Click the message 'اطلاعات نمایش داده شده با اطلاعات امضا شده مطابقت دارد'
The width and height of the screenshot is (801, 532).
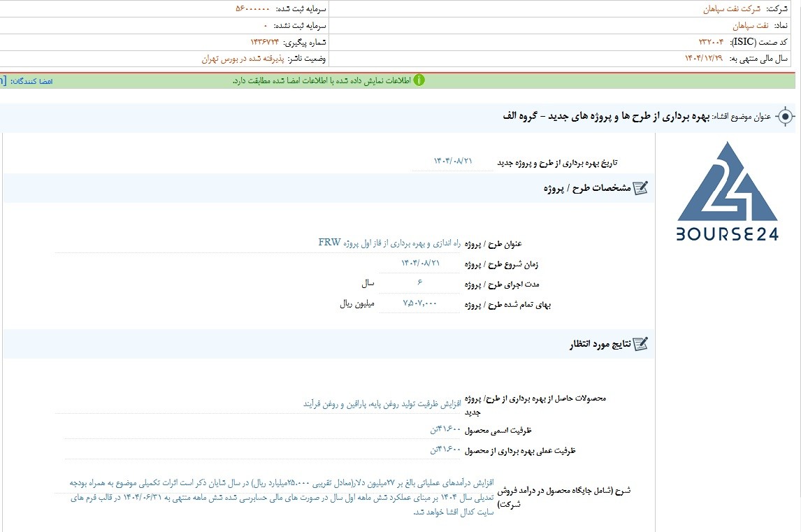pyautogui.click(x=322, y=81)
